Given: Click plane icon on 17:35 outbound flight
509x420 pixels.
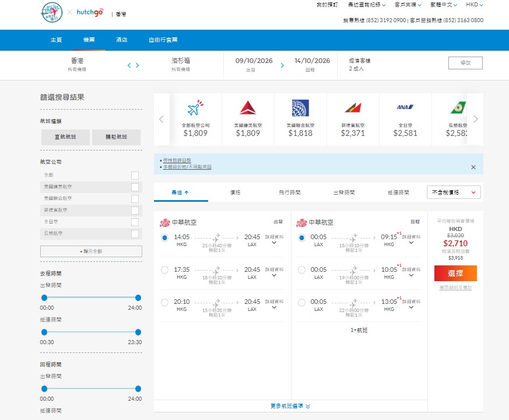Looking at the screenshot, I should click(216, 270).
